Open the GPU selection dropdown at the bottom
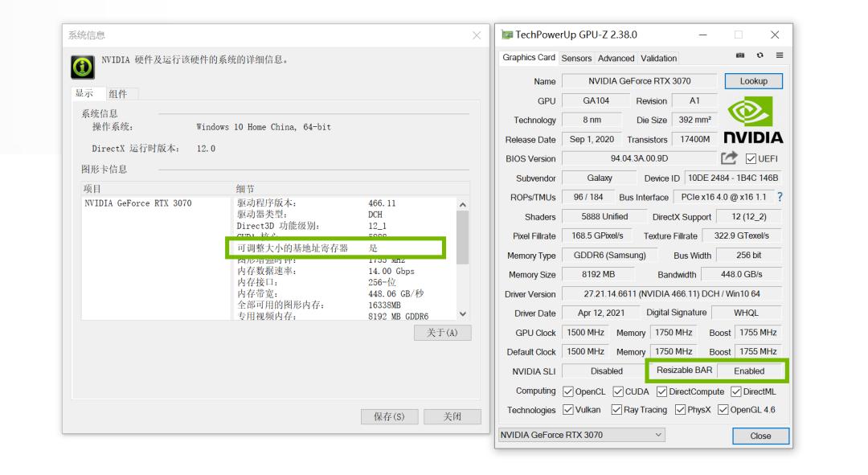 [659, 434]
